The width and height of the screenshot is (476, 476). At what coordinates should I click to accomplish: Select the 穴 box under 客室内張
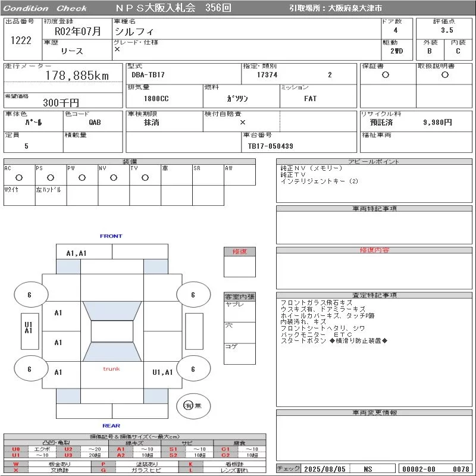[x=239, y=332]
